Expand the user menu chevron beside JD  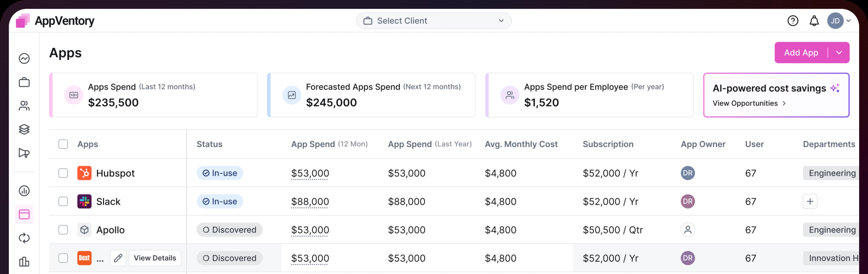click(x=849, y=21)
